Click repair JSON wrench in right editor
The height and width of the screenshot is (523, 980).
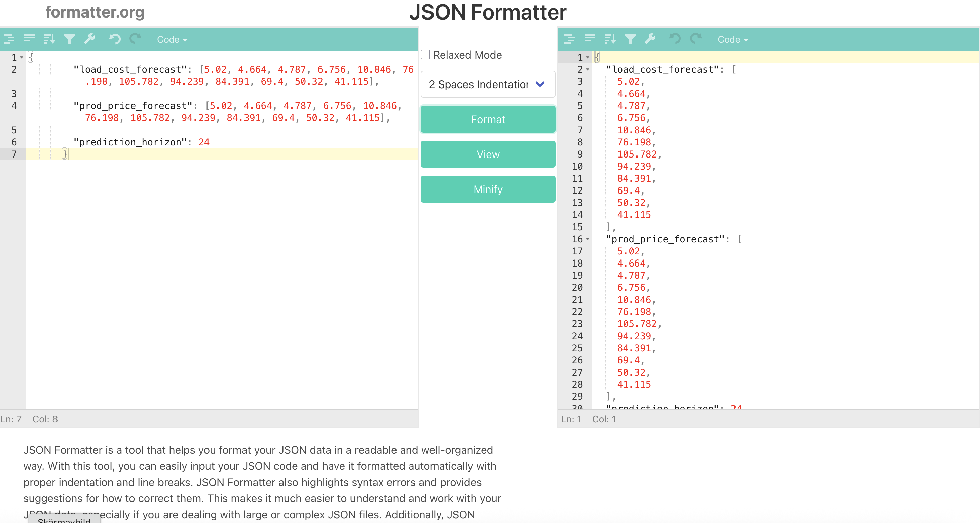pyautogui.click(x=650, y=39)
